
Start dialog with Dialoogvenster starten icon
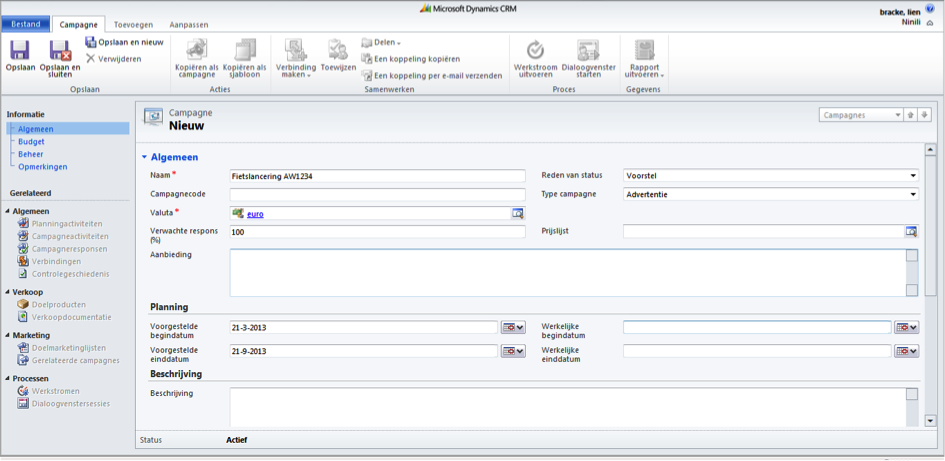pos(588,50)
